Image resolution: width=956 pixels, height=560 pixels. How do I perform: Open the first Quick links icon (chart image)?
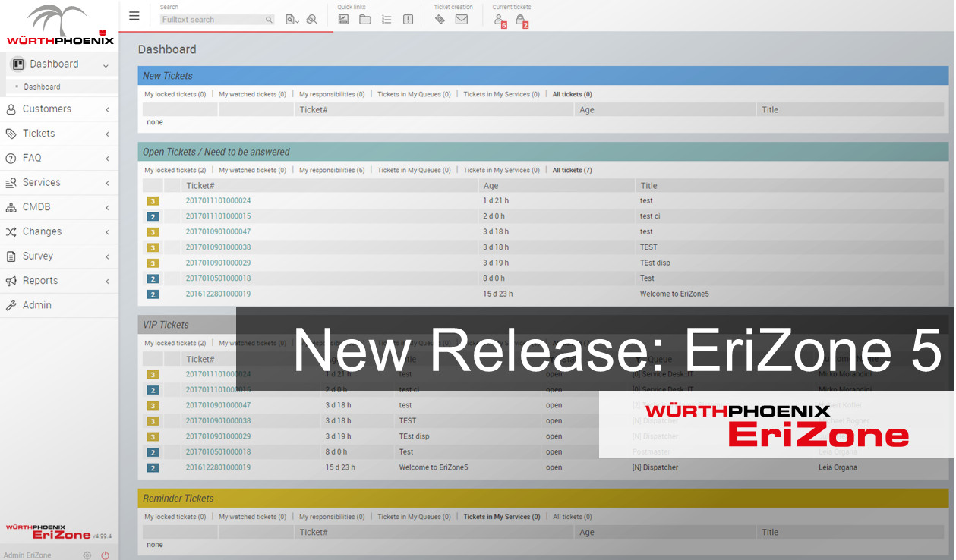point(343,20)
